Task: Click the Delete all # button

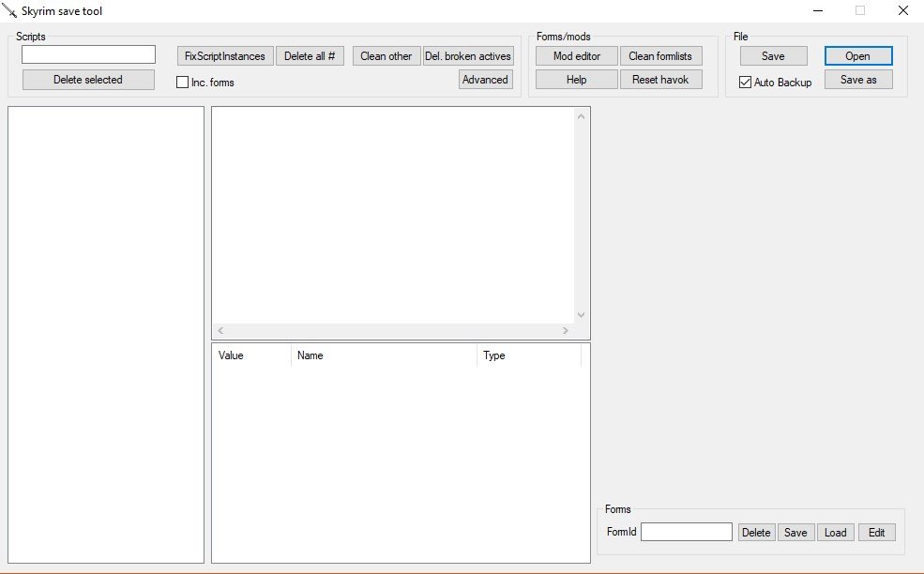Action: point(310,56)
